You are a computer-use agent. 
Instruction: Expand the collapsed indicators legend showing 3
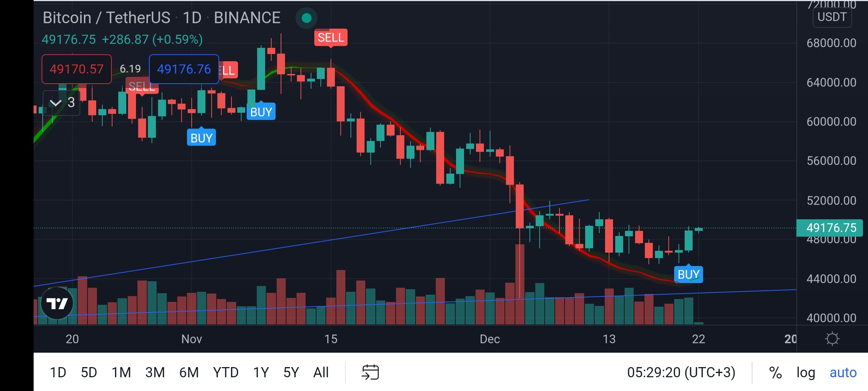tap(62, 103)
